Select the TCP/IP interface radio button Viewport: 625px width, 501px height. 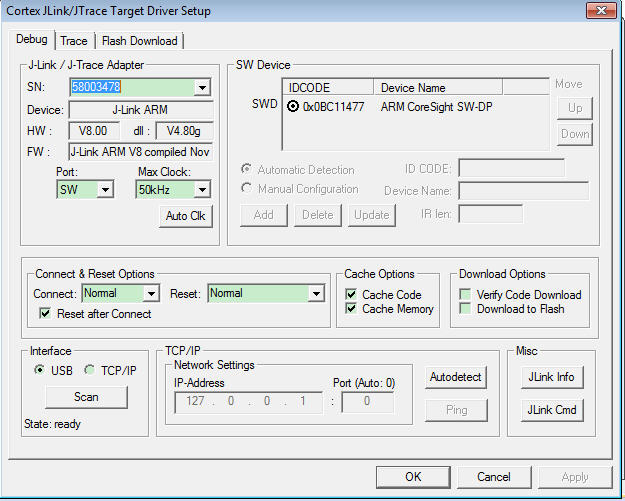89,369
